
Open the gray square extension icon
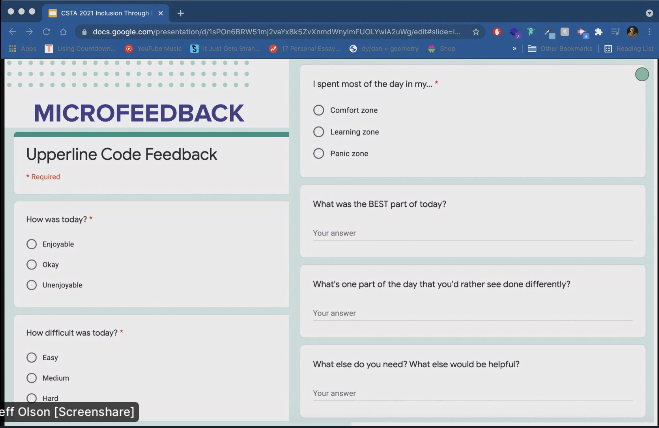pos(565,32)
